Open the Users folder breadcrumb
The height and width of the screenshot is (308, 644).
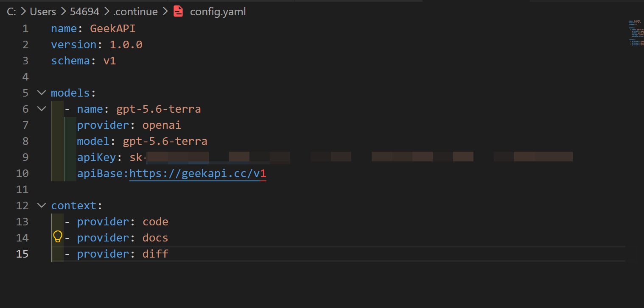pos(43,11)
